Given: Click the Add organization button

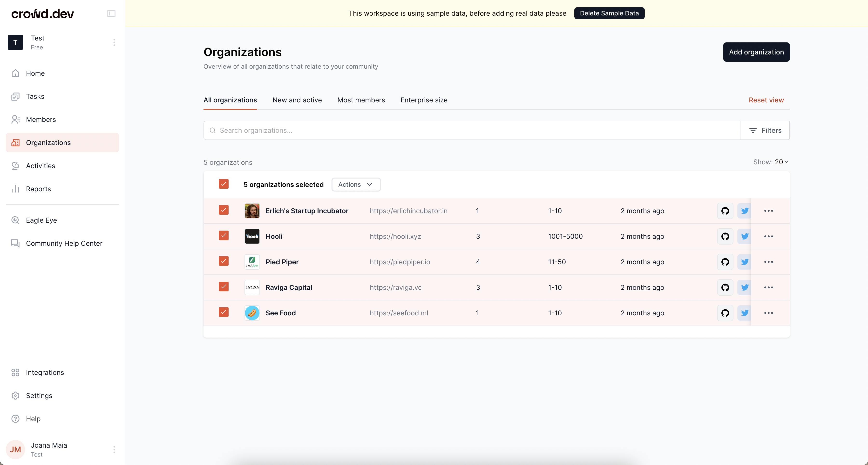Looking at the screenshot, I should click(756, 52).
